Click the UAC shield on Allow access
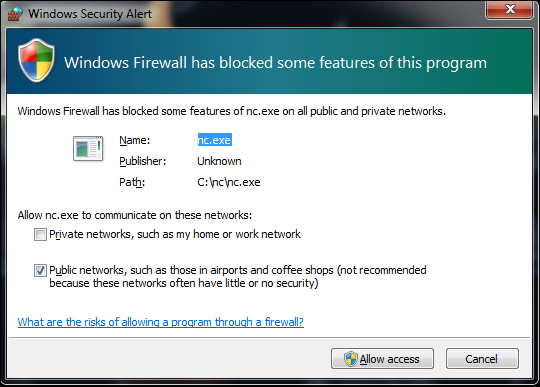The height and width of the screenshot is (387, 540). click(351, 359)
